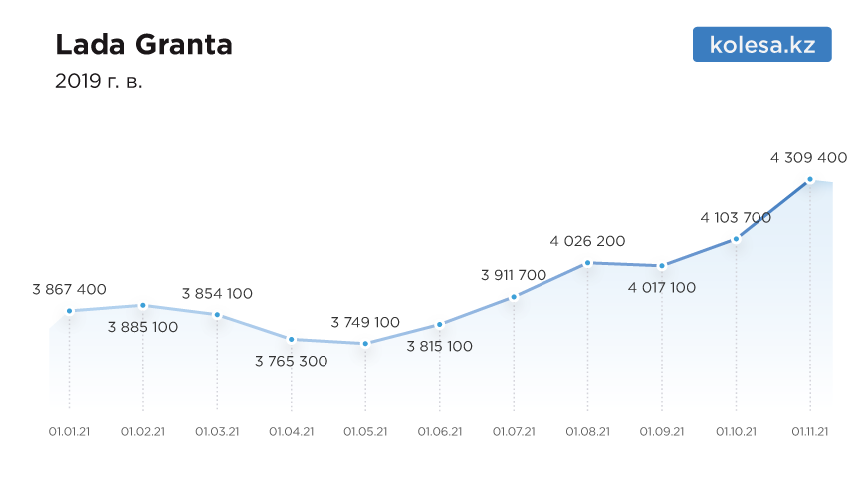This screenshot has width=868, height=489.
Task: Click the 01.06.21 axis date label
Action: click(x=440, y=432)
